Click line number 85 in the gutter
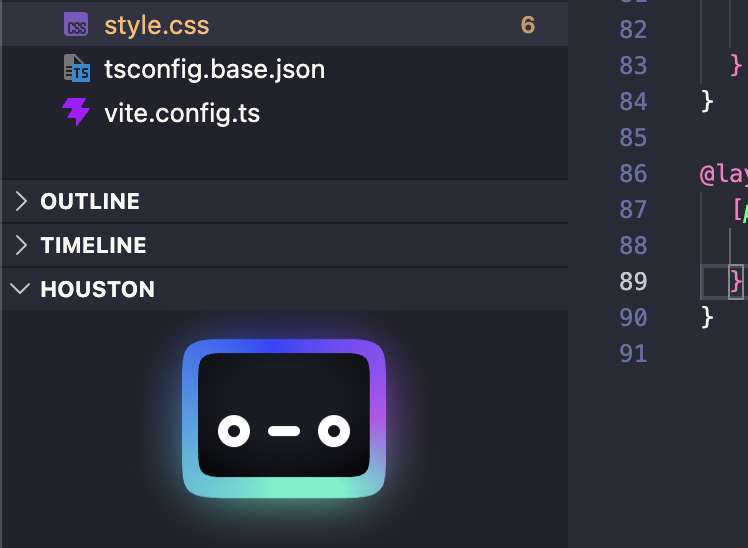Image resolution: width=748 pixels, height=548 pixels. click(633, 137)
